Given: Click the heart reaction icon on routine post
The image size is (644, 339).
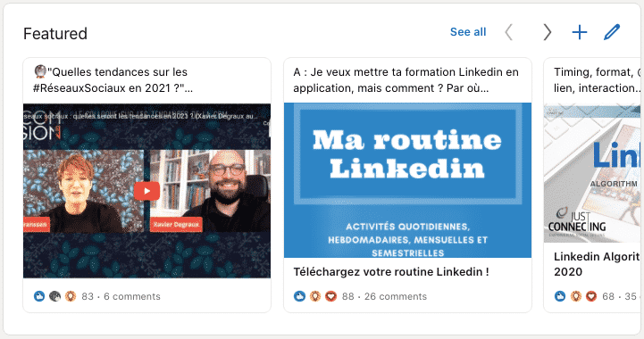Looking at the screenshot, I should point(330,296).
